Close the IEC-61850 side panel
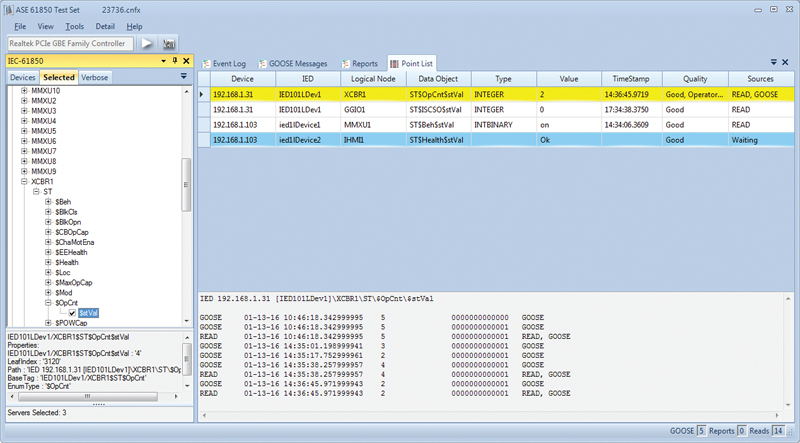The height and width of the screenshot is (443, 800). coord(184,62)
